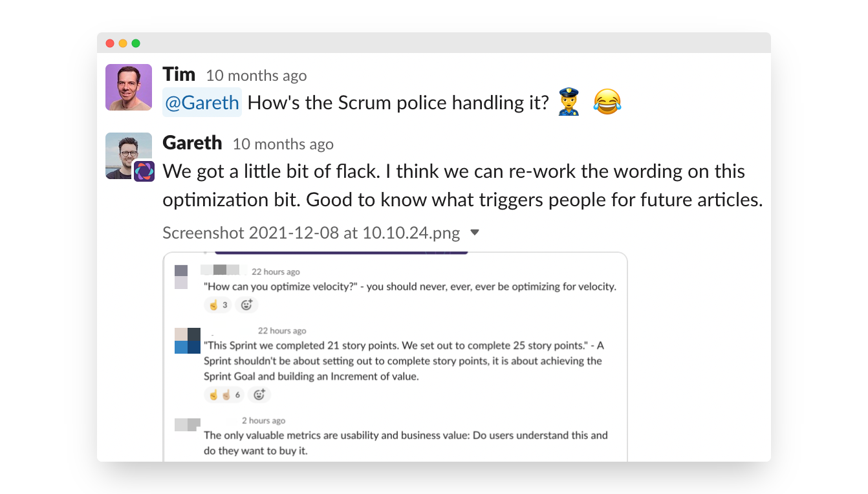Click Gareth's name in the message header

click(192, 142)
